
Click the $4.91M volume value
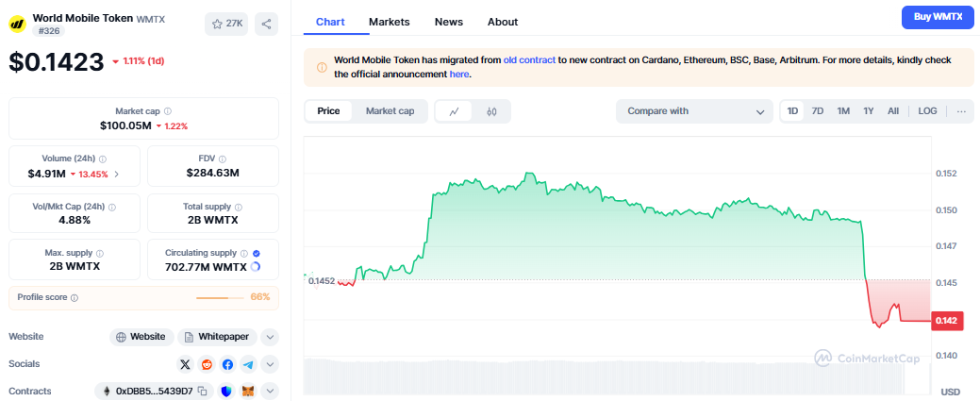click(x=47, y=174)
